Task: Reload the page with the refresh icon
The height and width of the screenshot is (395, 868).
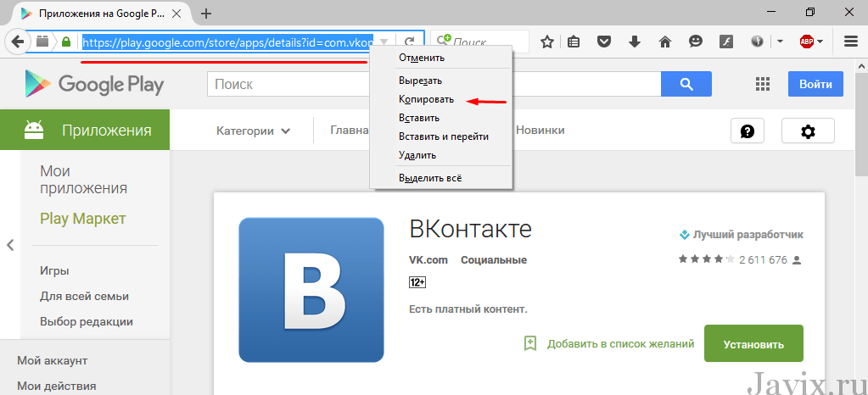Action: [410, 42]
